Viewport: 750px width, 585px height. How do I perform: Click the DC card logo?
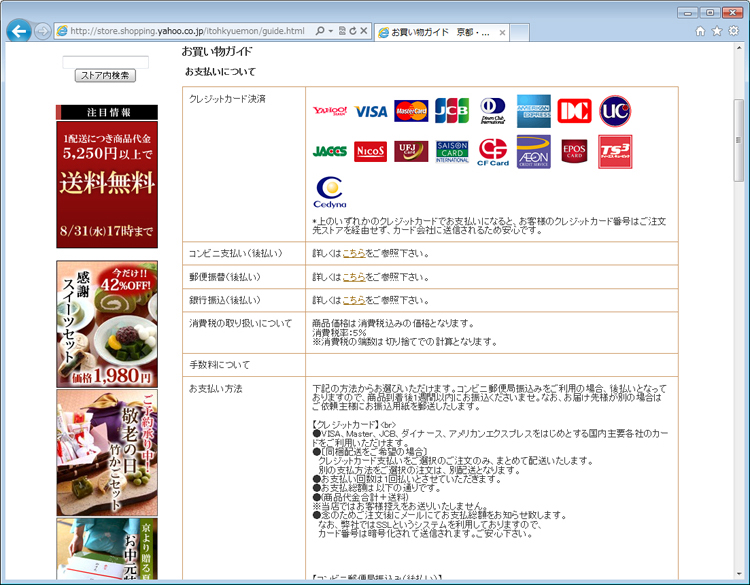point(574,111)
